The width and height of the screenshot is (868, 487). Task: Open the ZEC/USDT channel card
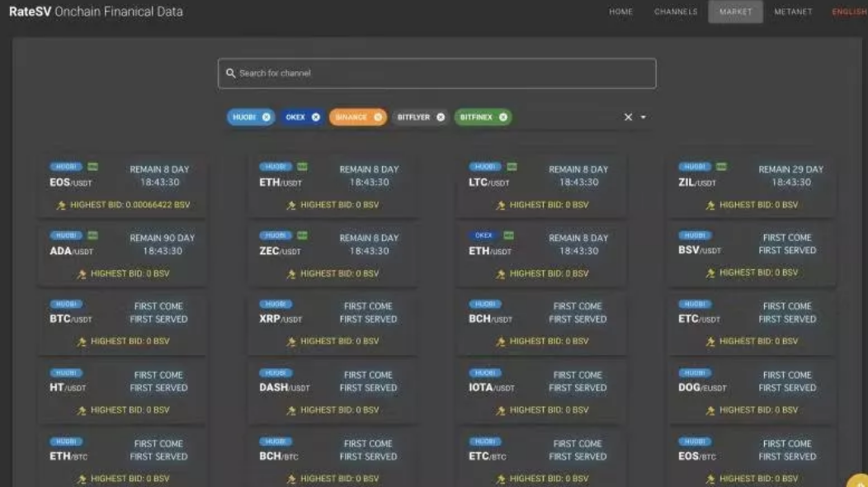[333, 255]
